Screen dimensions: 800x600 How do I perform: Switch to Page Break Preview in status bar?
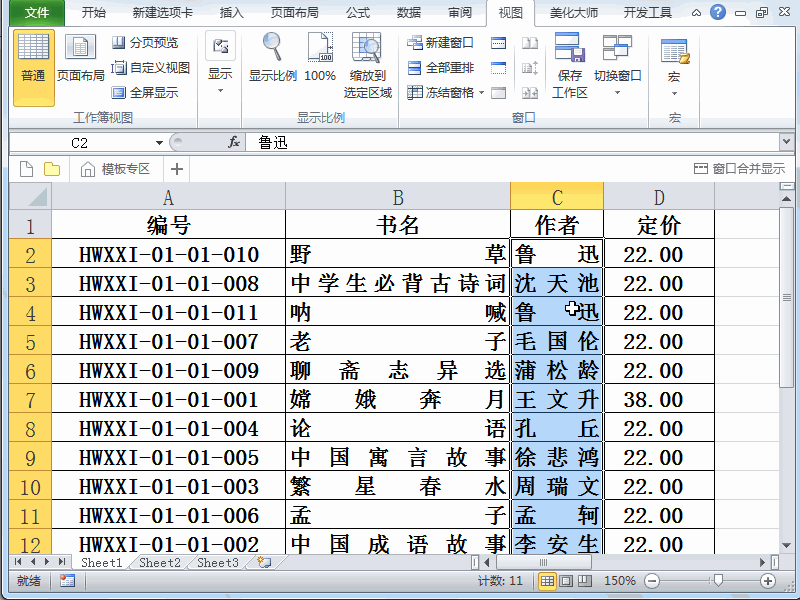point(584,581)
